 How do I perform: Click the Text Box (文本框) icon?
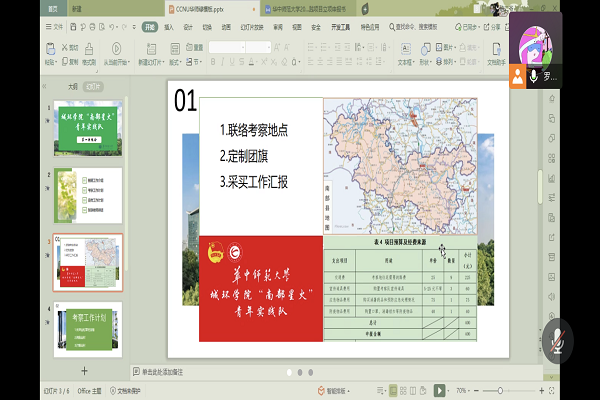(406, 49)
